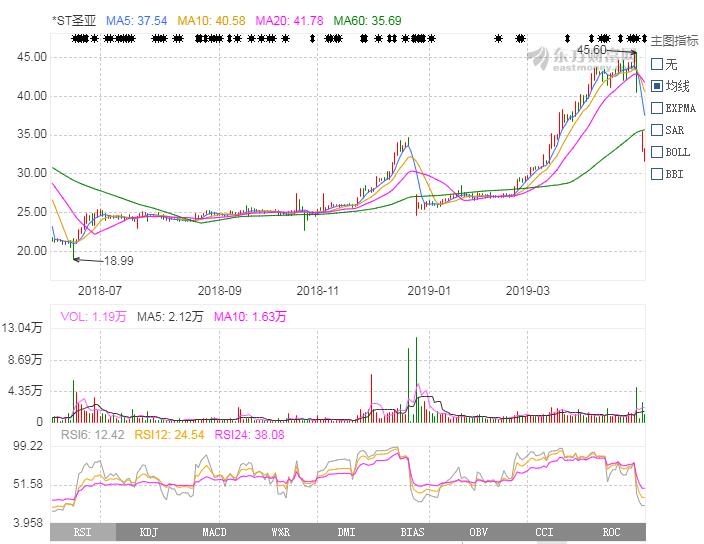Enable BOLL bands checkbox
The height and width of the screenshot is (544, 704).
click(x=657, y=152)
